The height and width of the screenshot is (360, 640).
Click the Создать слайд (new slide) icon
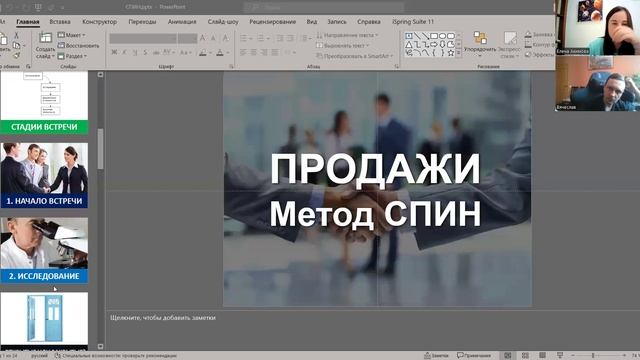pos(45,38)
